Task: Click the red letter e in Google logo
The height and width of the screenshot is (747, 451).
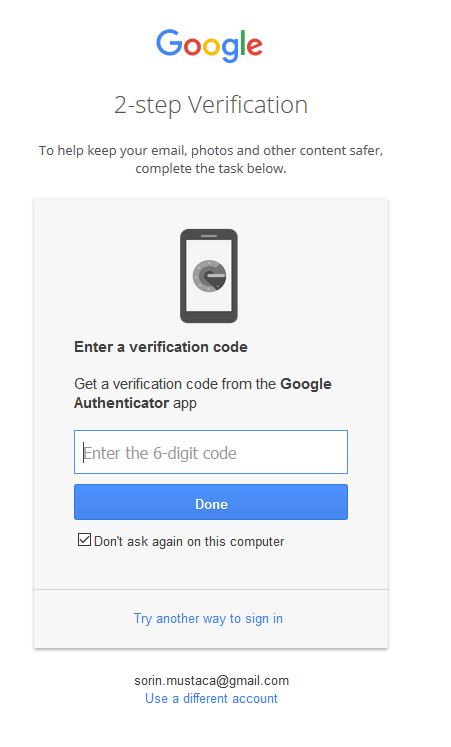Action: point(255,47)
